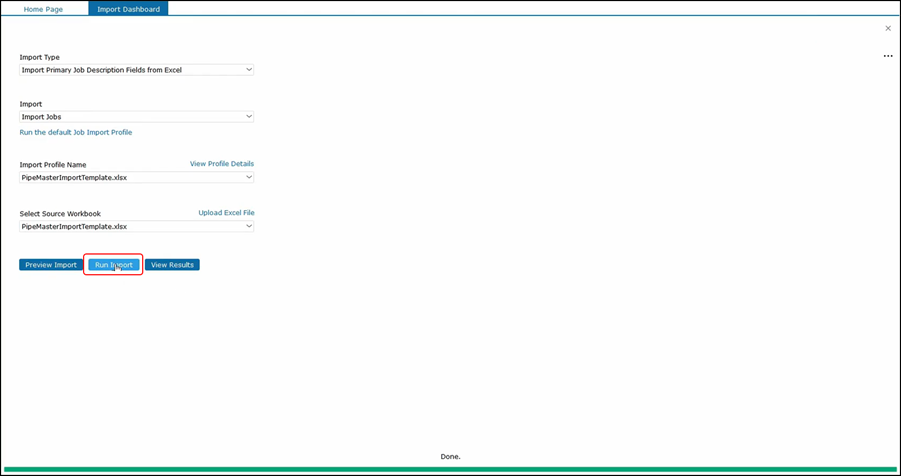Click the green progress bar at bottom

(x=450, y=468)
